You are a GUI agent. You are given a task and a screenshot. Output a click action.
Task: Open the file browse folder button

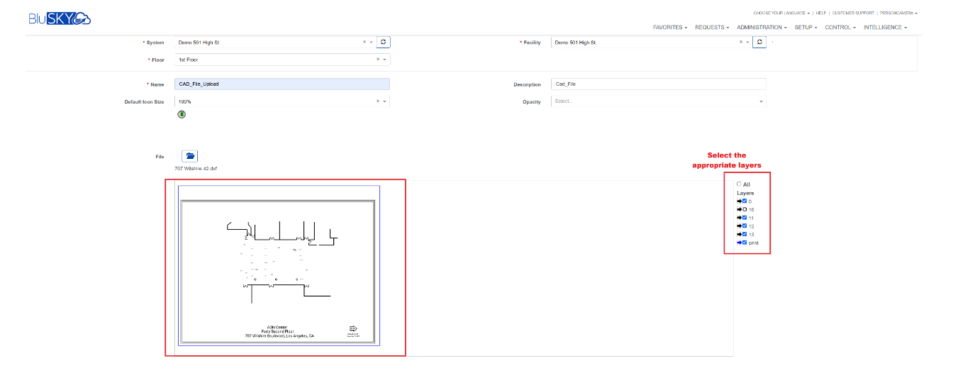coord(190,156)
